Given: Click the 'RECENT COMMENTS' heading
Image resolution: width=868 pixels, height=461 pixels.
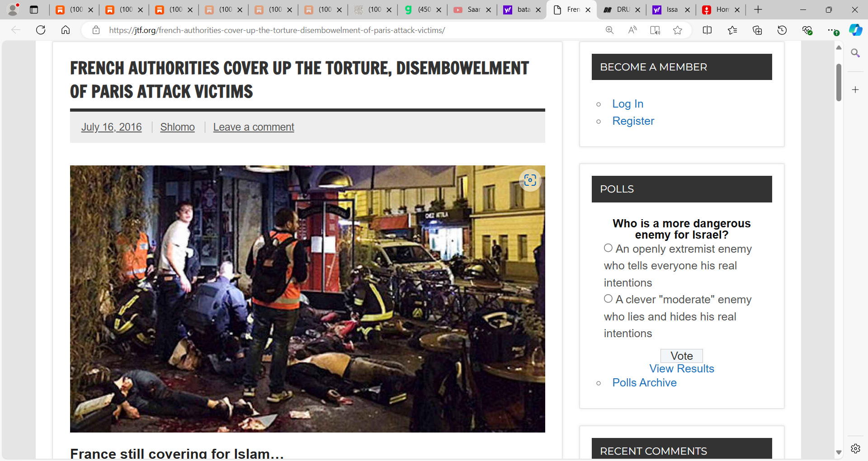Looking at the screenshot, I should click(x=681, y=449).
